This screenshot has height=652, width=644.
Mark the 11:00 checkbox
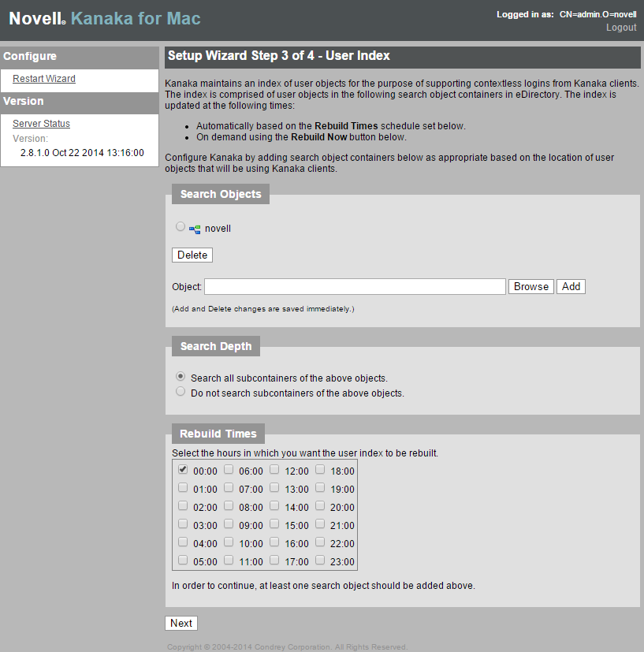pyautogui.click(x=229, y=560)
